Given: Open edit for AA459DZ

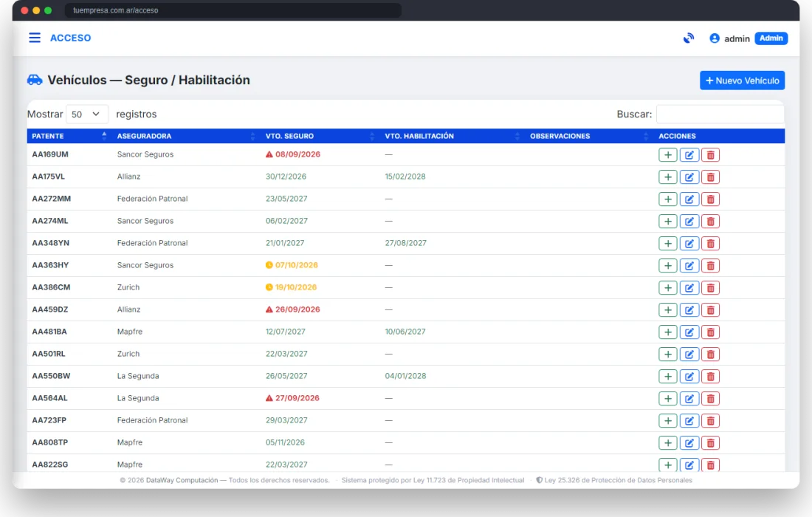Looking at the screenshot, I should point(689,309).
